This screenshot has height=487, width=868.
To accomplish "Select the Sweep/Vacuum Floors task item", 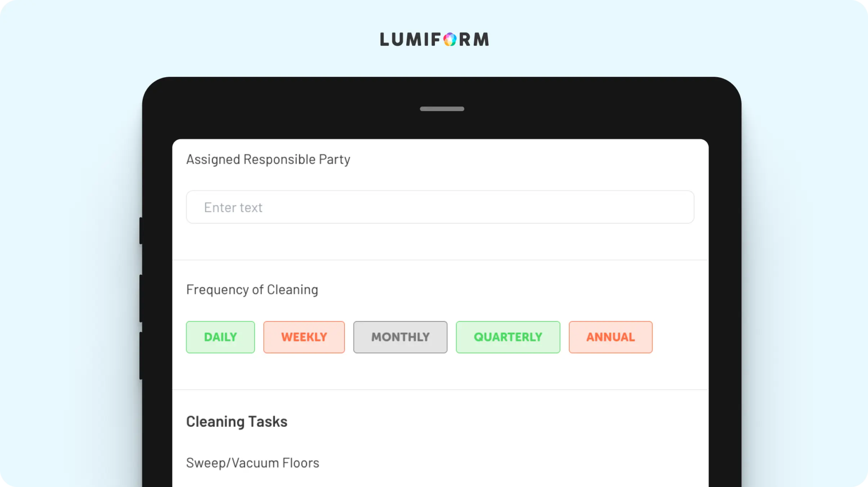I will pyautogui.click(x=253, y=463).
